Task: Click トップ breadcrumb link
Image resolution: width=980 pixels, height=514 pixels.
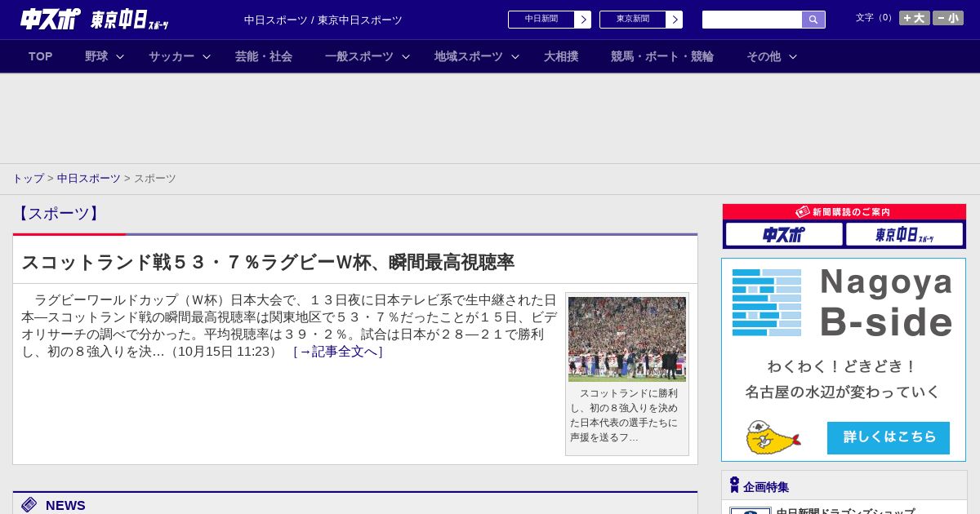Action: [28, 178]
